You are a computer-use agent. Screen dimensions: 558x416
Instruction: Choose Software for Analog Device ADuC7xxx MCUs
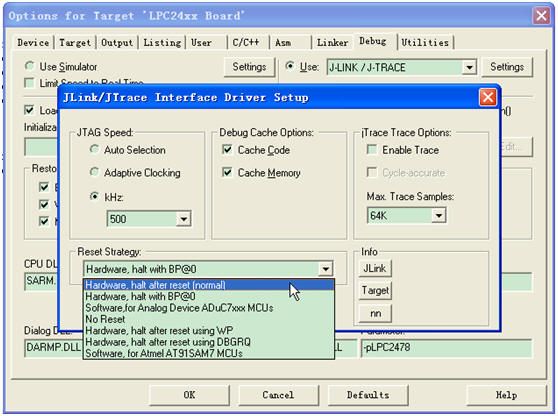coord(209,308)
